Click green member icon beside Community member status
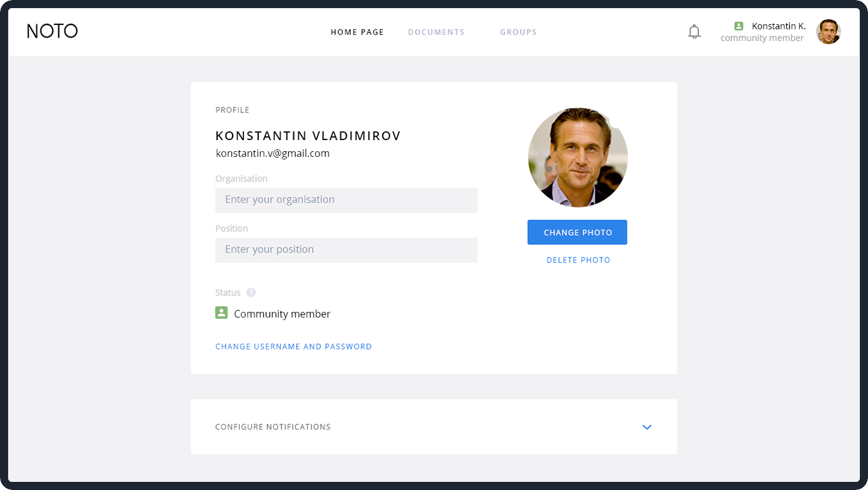Viewport: 868px width, 490px height. [221, 312]
